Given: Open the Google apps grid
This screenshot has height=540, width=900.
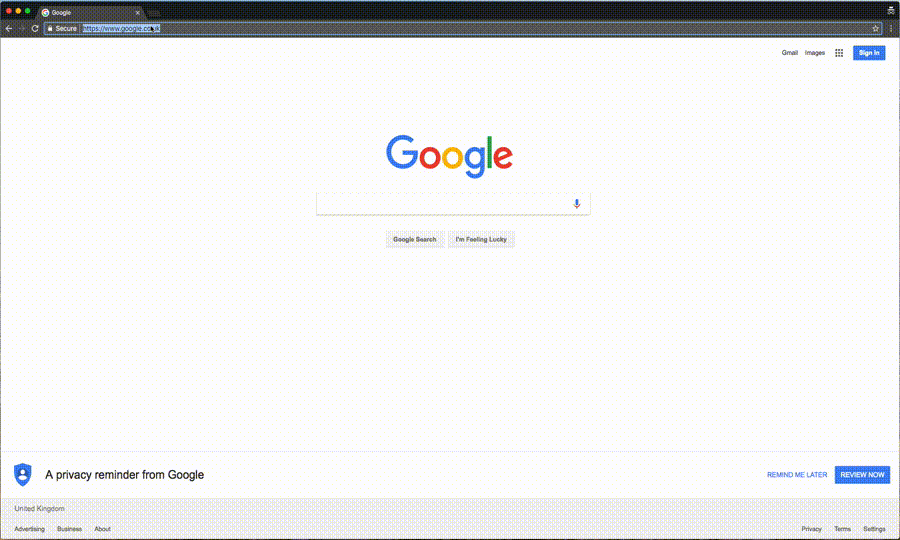Looking at the screenshot, I should coord(839,53).
